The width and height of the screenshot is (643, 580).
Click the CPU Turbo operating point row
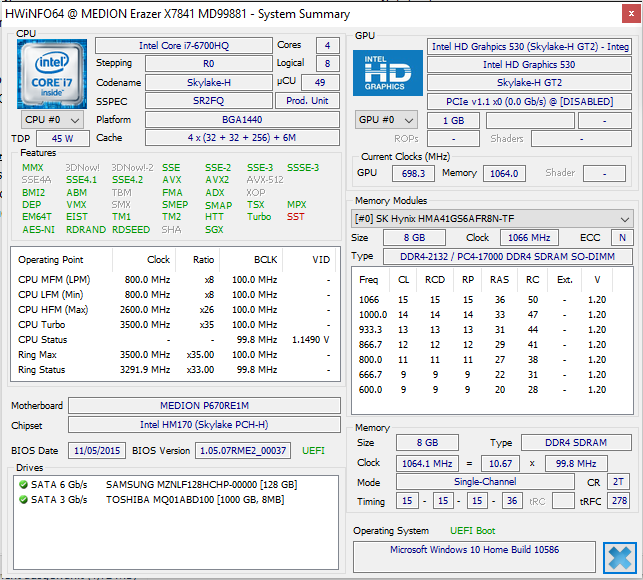pyautogui.click(x=174, y=324)
